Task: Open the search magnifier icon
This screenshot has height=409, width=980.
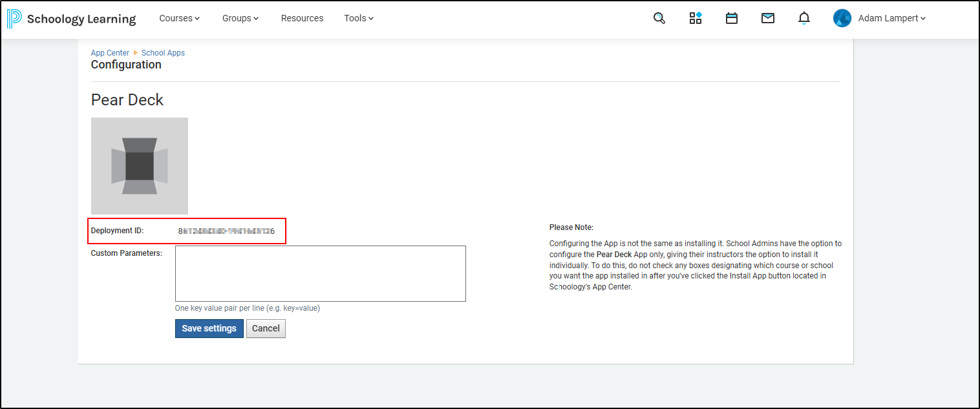Action: coord(659,19)
